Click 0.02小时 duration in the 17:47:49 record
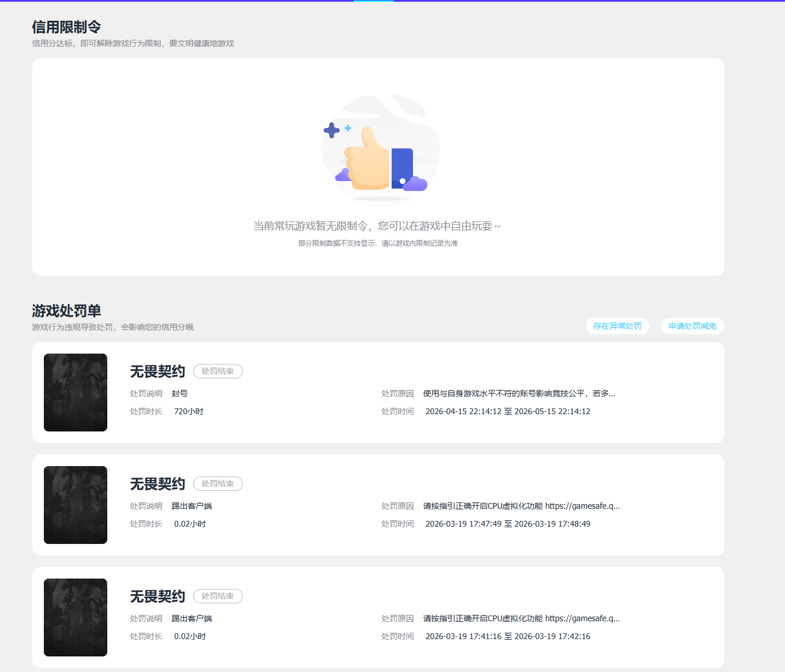This screenshot has height=672, width=785. pos(190,524)
